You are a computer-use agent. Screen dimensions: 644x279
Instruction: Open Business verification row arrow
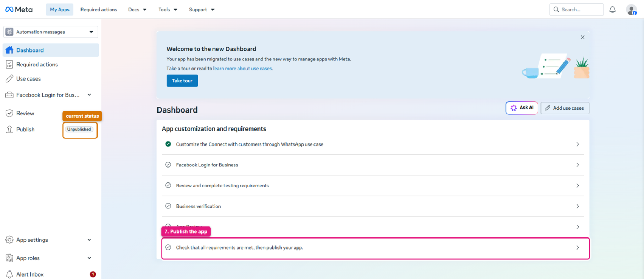[578, 206]
